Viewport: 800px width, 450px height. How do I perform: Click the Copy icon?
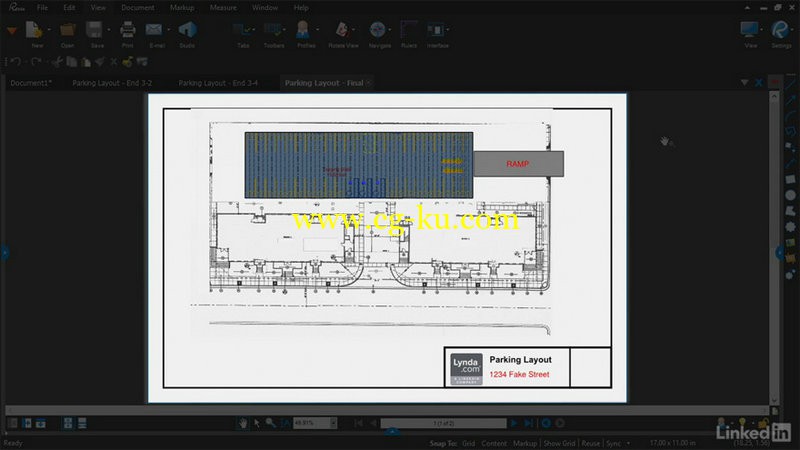click(71, 62)
